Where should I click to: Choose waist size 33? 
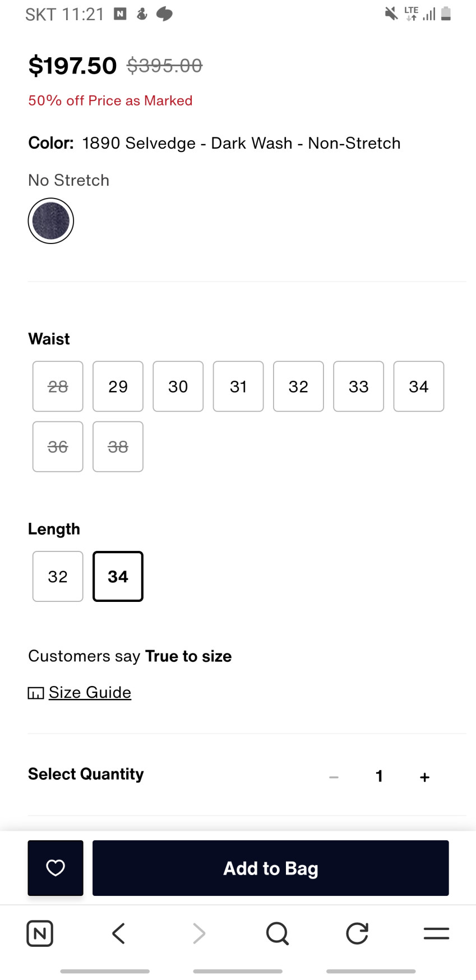(x=358, y=387)
